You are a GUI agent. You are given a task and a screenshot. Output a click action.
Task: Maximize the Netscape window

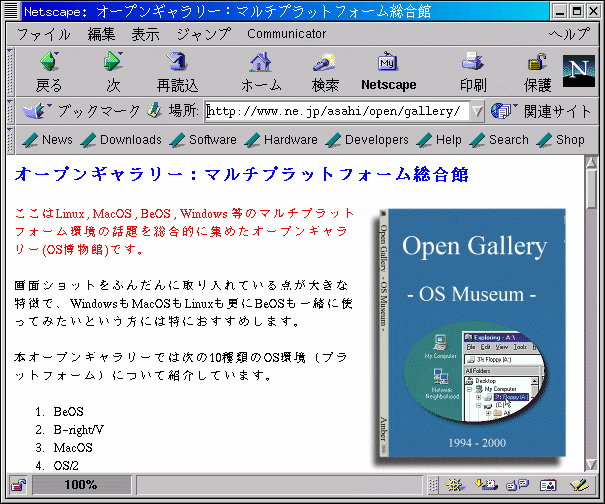(577, 11)
